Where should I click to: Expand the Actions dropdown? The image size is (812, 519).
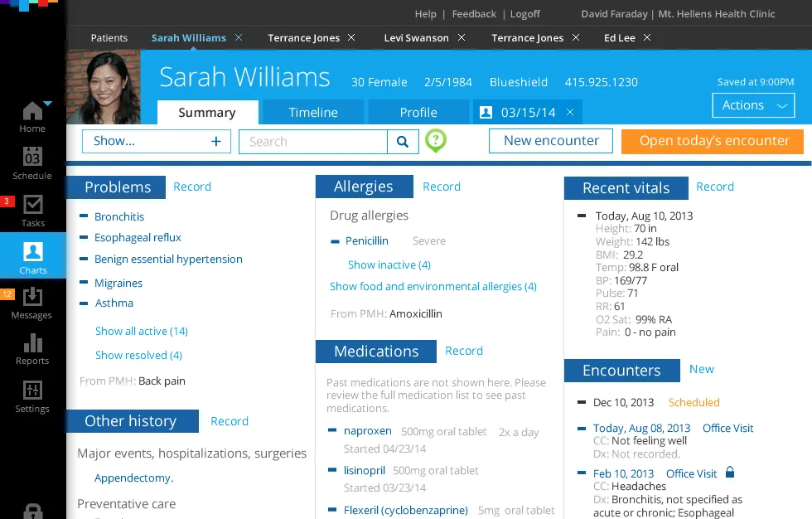tap(753, 105)
